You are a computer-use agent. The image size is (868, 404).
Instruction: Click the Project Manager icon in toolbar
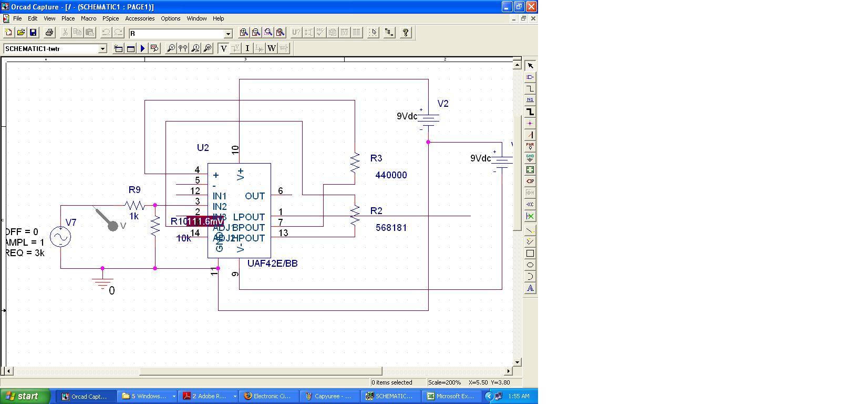(x=389, y=33)
